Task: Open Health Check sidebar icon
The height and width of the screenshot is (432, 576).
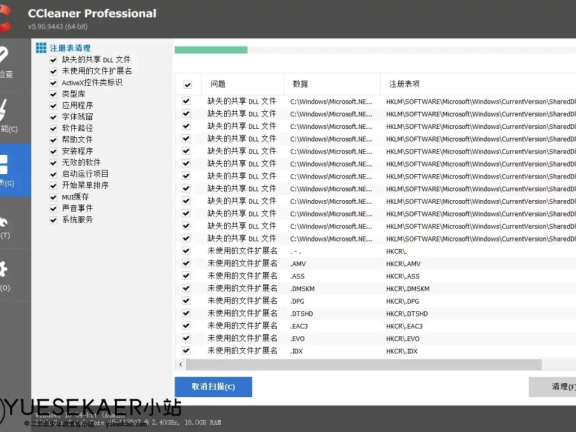Action: (3, 54)
